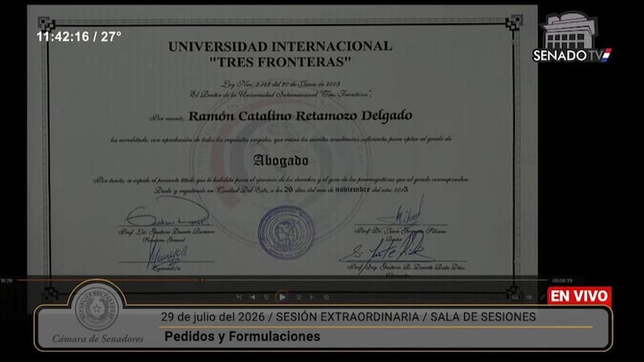This screenshot has height=362, width=644.
Task: Click the elapsed time at the left of the progress bar
Action: coord(6,281)
